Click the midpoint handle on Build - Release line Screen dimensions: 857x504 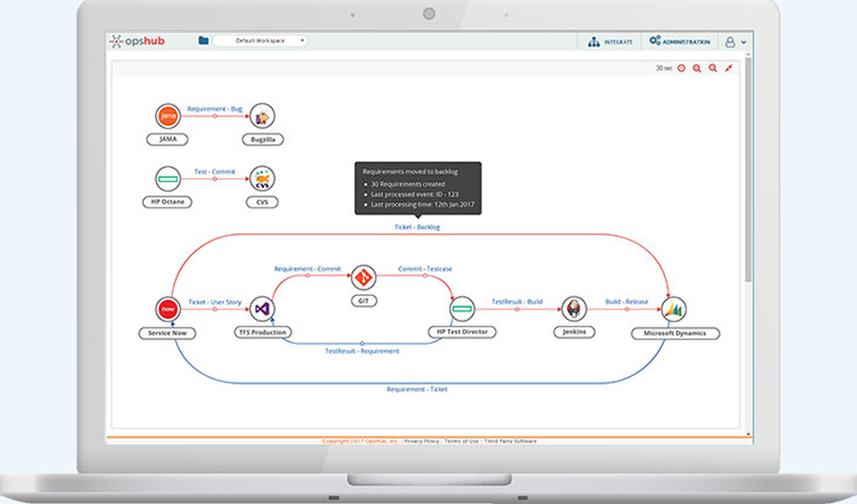point(626,309)
